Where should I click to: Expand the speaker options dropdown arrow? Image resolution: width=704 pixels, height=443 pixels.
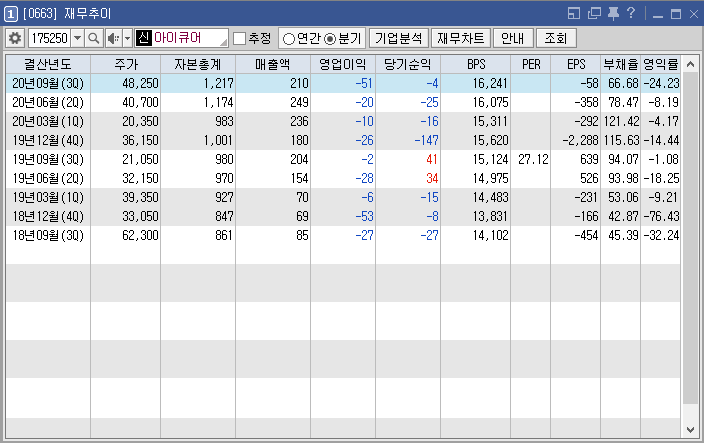click(x=128, y=38)
